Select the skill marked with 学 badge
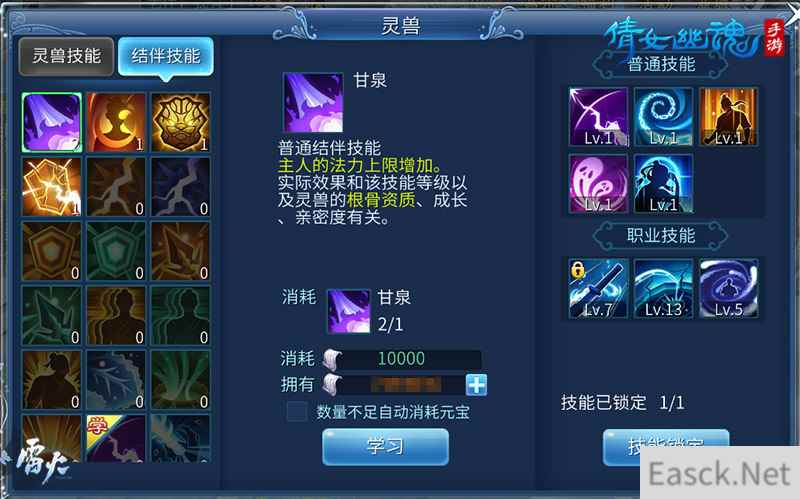The image size is (800, 499). coord(116,439)
